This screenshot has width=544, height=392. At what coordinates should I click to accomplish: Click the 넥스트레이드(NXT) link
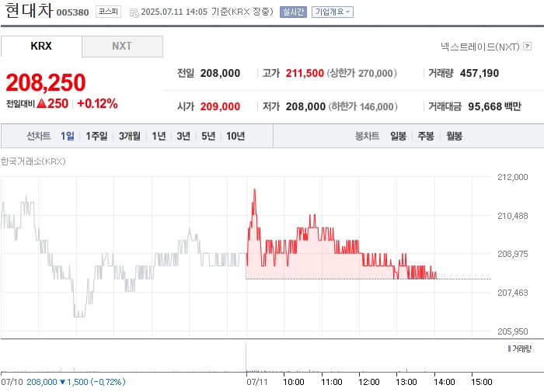pyautogui.click(x=480, y=47)
